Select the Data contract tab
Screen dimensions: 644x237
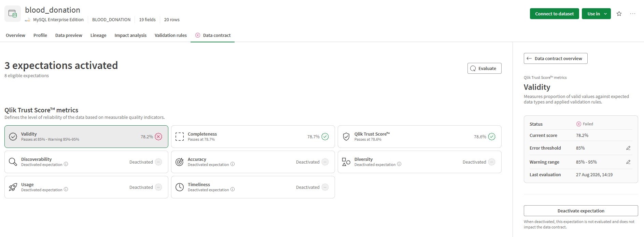click(213, 35)
